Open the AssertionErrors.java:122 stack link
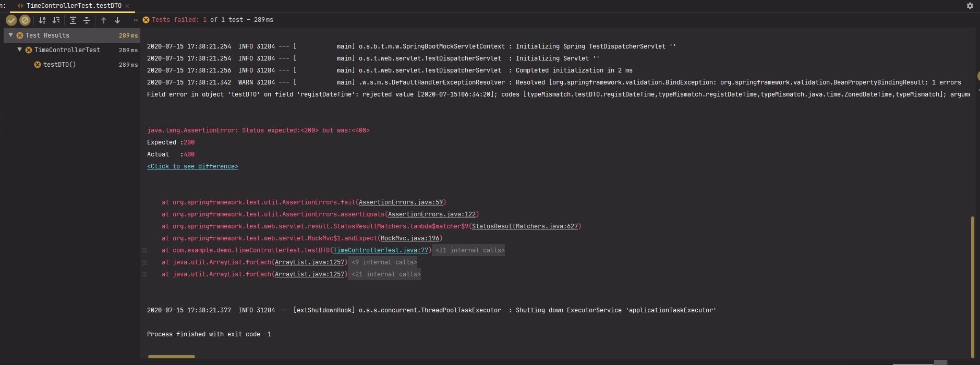Screen dimensions: 980x365 point(432,214)
